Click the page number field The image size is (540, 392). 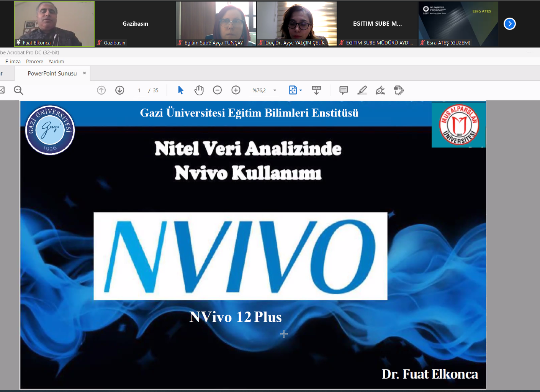click(x=139, y=90)
